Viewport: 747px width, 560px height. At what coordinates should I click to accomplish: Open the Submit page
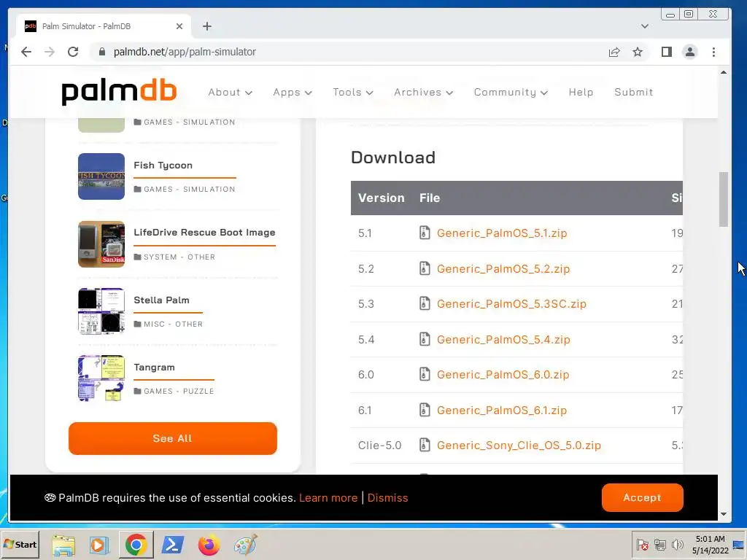coord(634,93)
